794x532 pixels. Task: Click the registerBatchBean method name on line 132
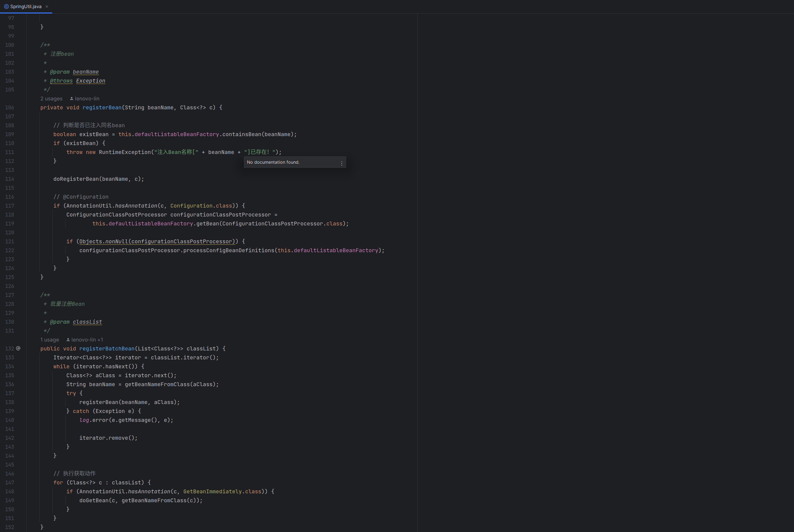107,349
